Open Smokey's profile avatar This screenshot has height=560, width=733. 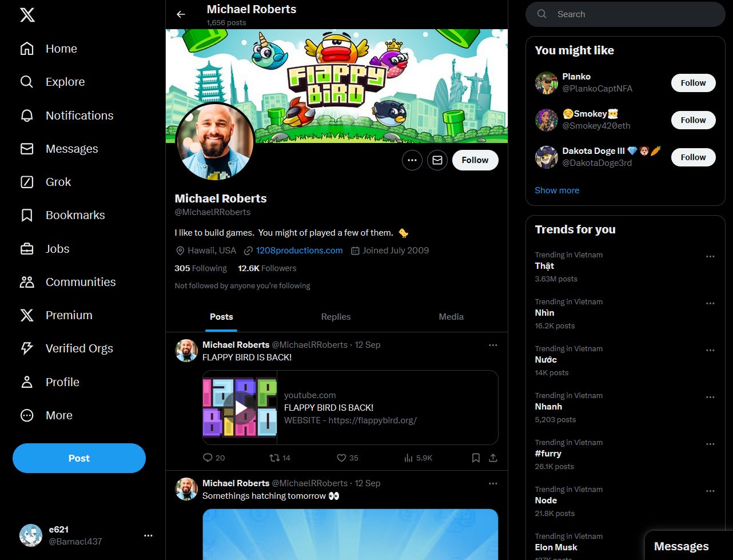[546, 120]
